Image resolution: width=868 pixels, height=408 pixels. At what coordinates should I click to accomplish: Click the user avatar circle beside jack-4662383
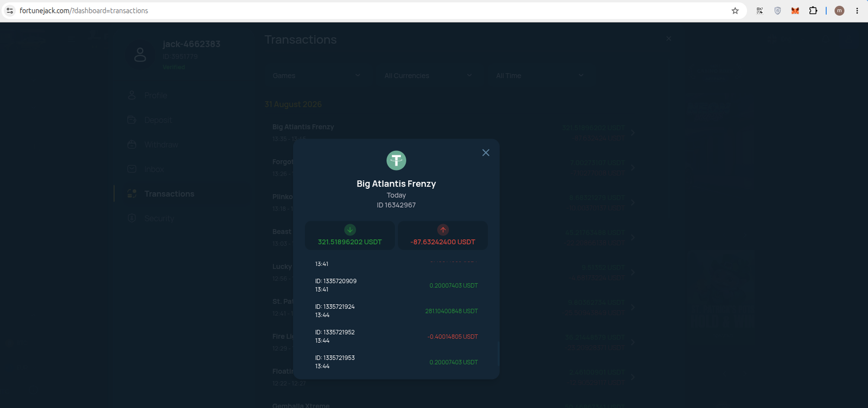click(140, 54)
